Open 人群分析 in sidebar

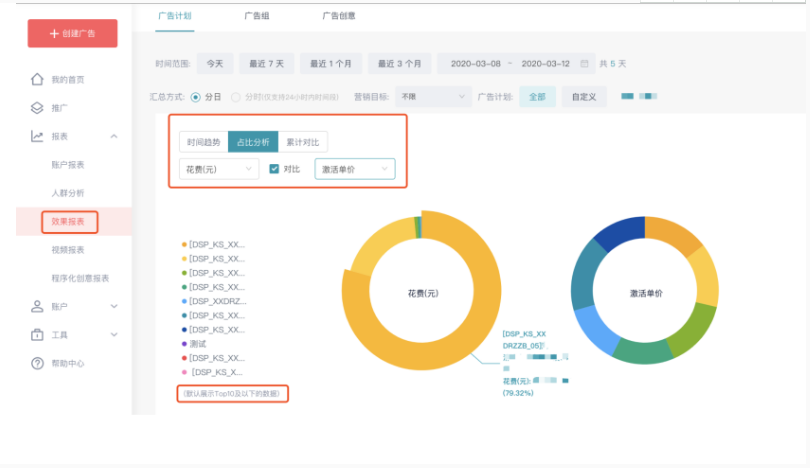(68, 193)
